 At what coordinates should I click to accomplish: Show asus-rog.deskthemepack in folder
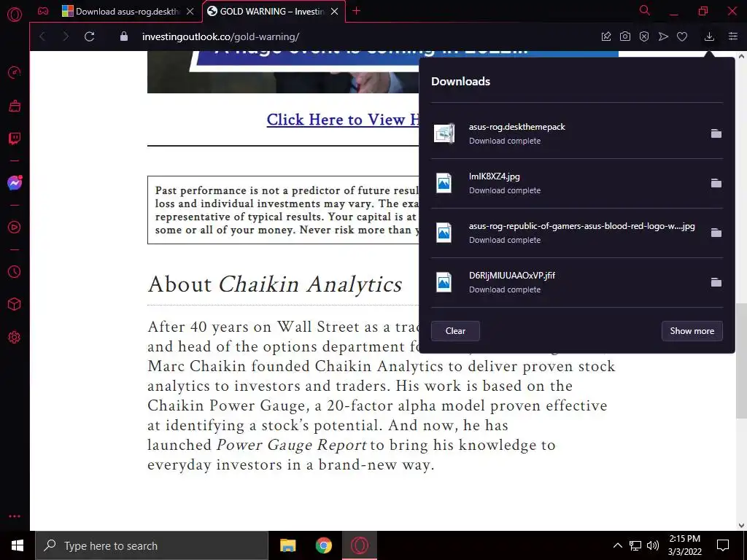pos(716,134)
